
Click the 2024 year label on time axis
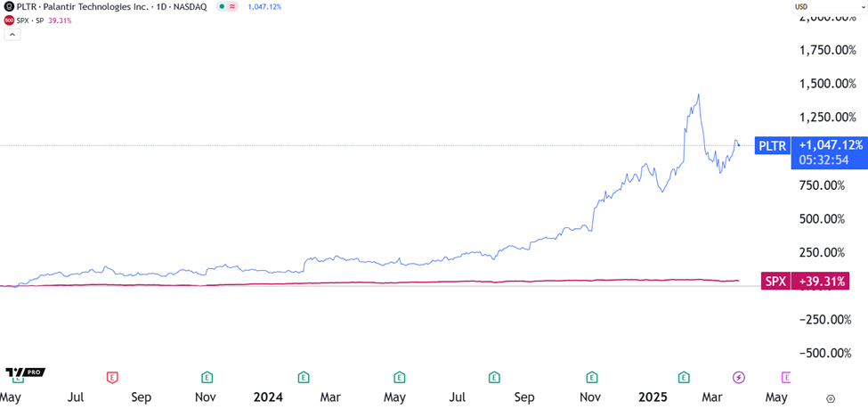coord(268,398)
